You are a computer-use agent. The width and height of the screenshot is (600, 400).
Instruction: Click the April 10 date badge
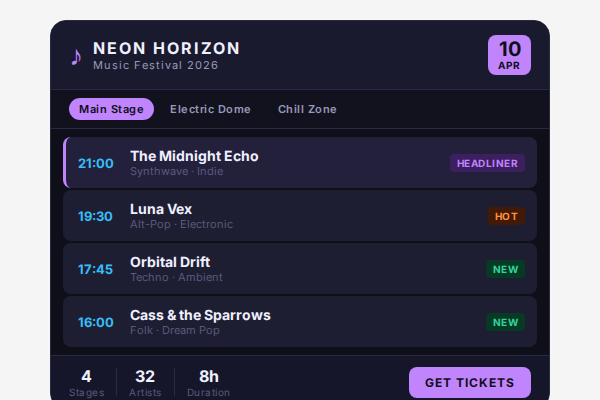pos(509,55)
